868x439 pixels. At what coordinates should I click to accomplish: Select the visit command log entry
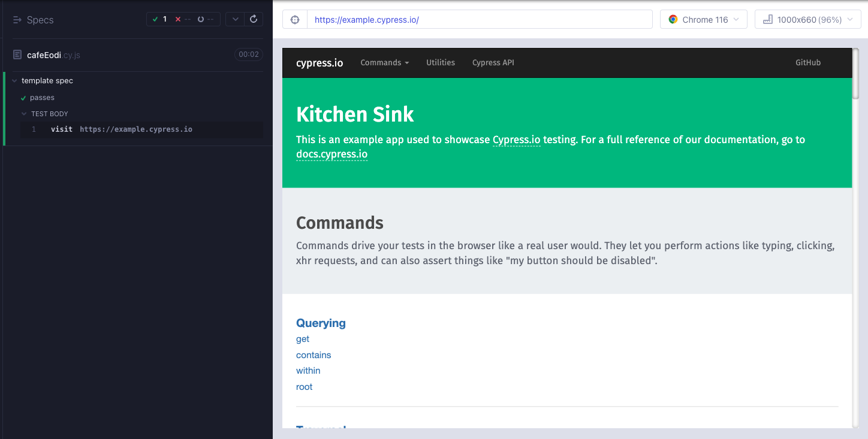(x=142, y=129)
